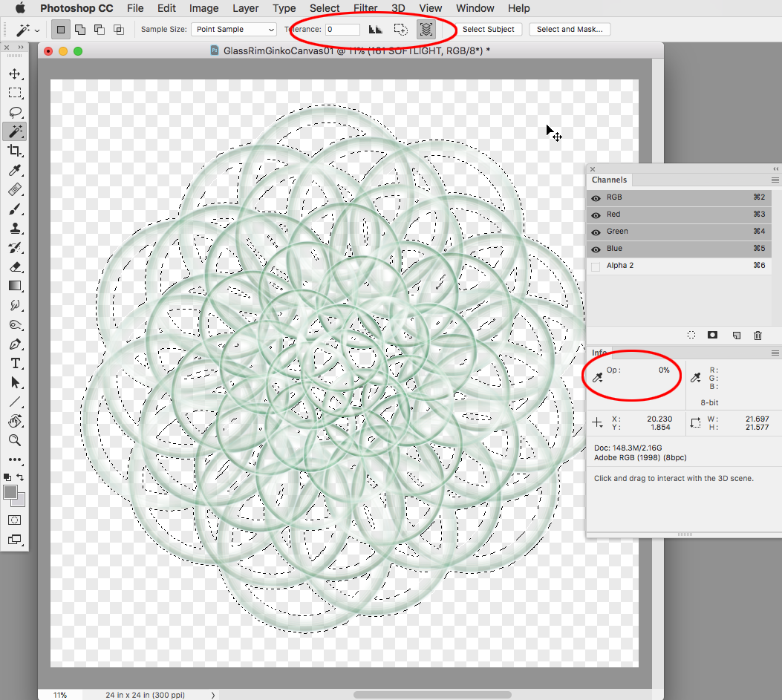Image resolution: width=782 pixels, height=700 pixels.
Task: Click the Select Subject button
Action: [489, 29]
